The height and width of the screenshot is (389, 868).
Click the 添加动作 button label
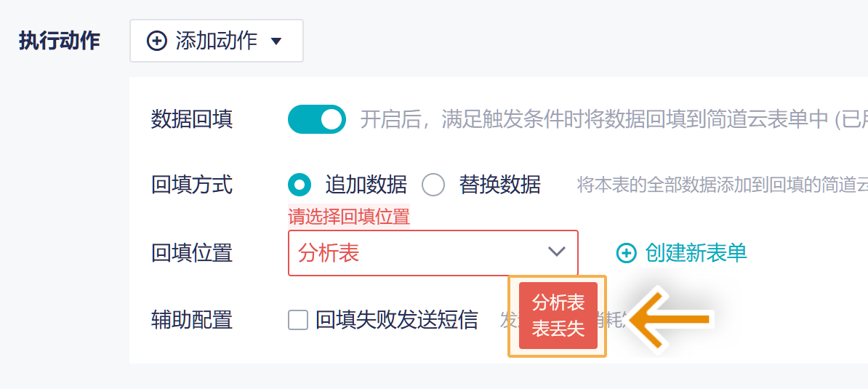click(217, 41)
